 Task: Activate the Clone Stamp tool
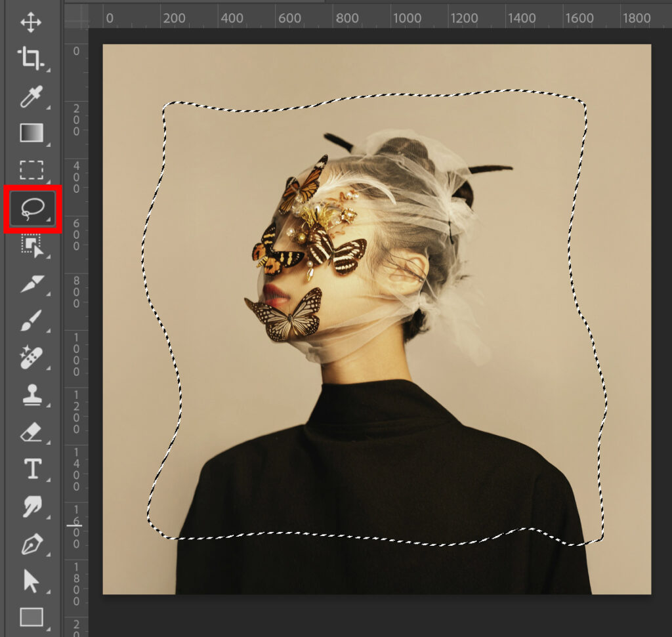31,395
